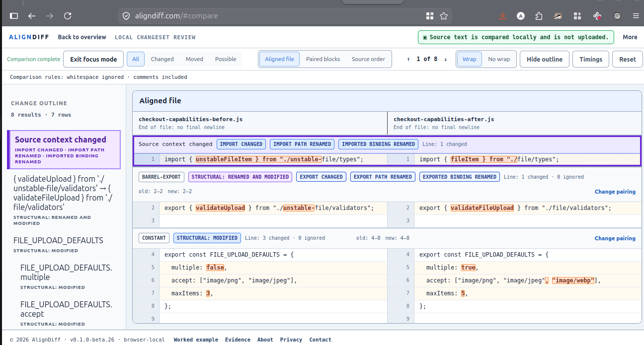Go back with the browser back arrow
Viewport: 644px width, 345px height.
[32, 16]
